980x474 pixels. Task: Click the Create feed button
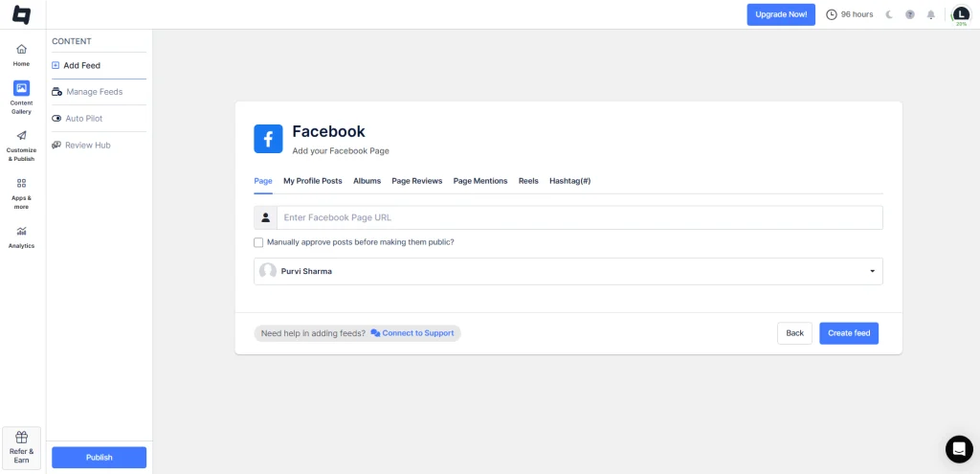tap(848, 333)
